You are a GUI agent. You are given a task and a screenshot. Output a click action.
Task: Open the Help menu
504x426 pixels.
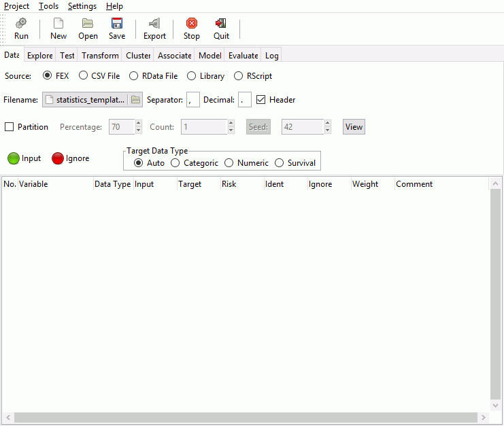(x=114, y=6)
